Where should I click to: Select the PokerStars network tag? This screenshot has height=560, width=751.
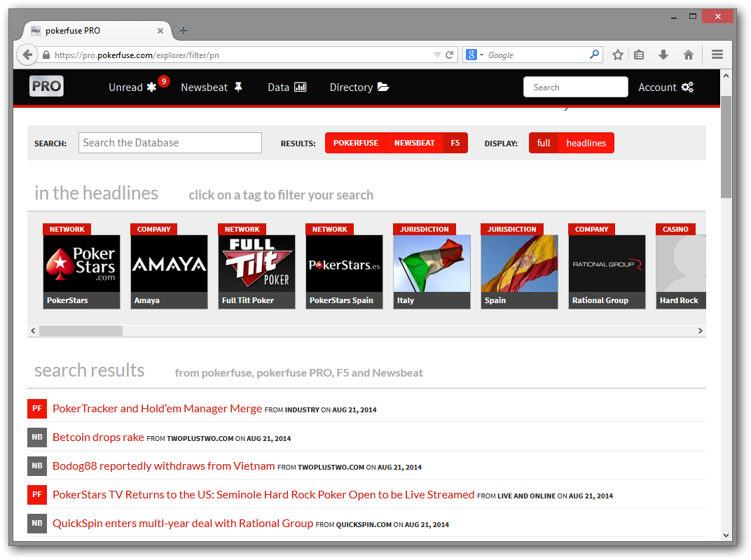(81, 267)
